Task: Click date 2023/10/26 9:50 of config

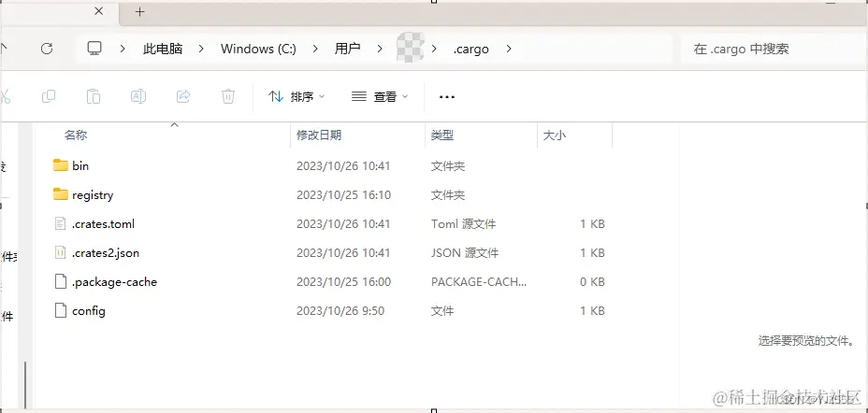Action: [340, 311]
